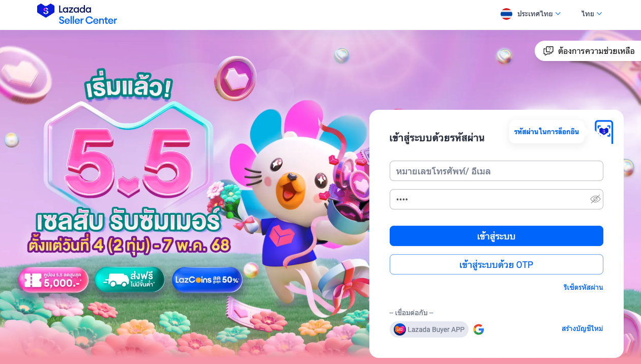Screen dimensions: 641x364
Task: Click the chevron beside ประเทศไทย
Action: [558, 14]
